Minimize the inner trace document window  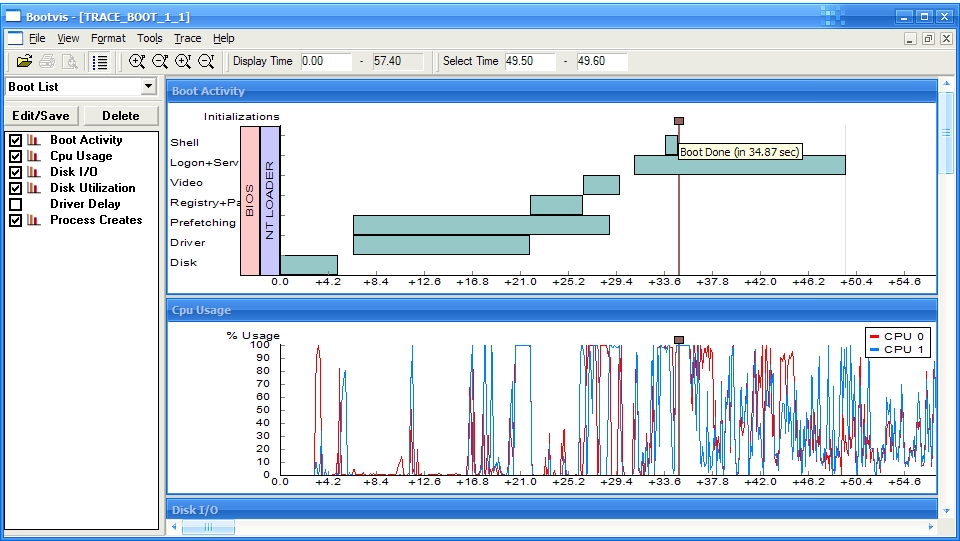[x=910, y=39]
